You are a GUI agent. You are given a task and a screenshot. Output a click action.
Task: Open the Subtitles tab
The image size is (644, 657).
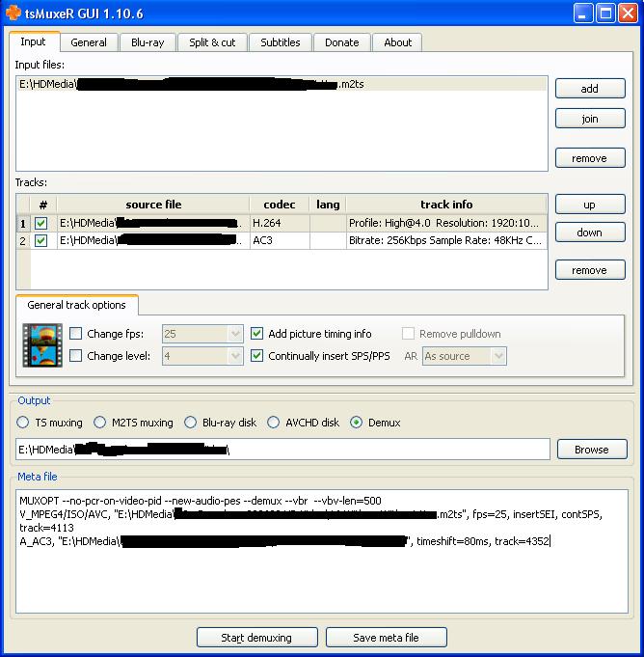pyautogui.click(x=281, y=42)
